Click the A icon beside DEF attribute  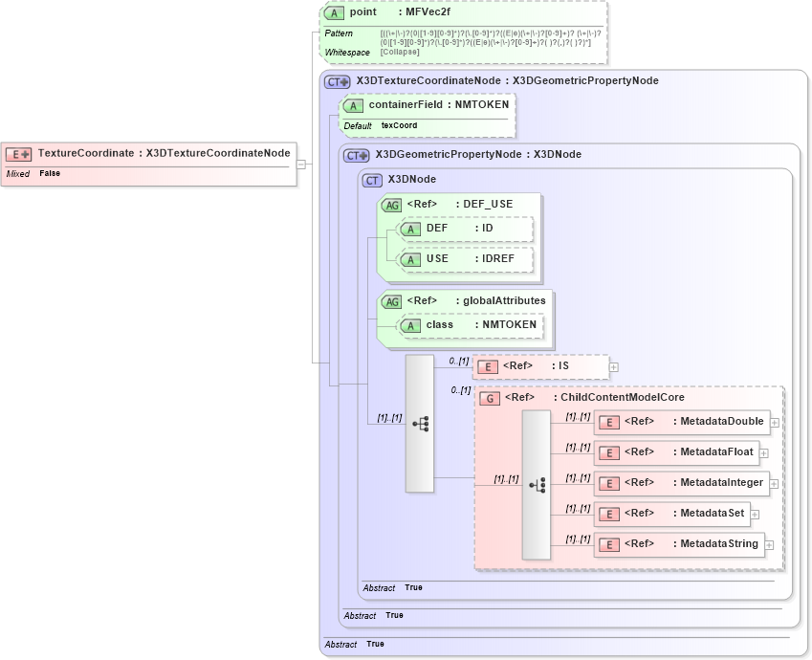(x=410, y=229)
